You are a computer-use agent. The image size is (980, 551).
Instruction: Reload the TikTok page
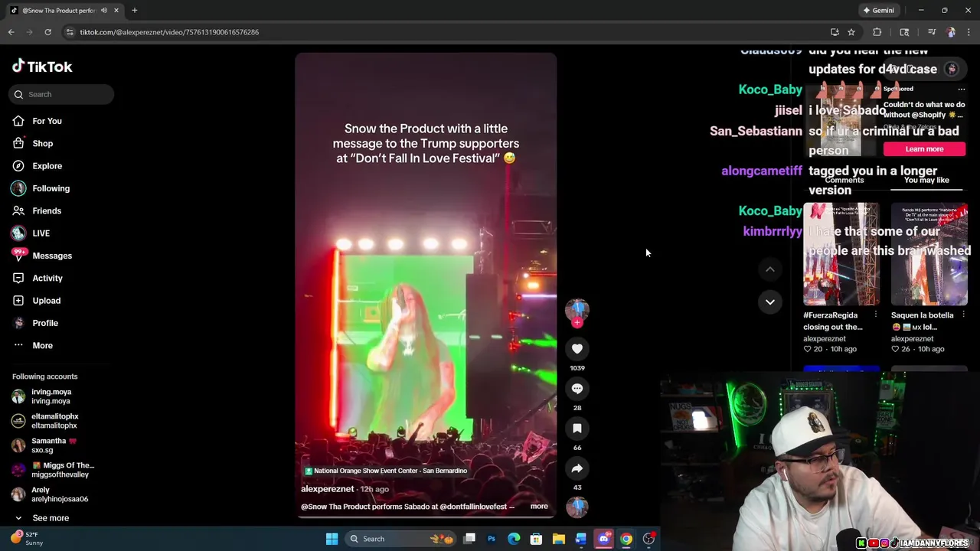47,32
